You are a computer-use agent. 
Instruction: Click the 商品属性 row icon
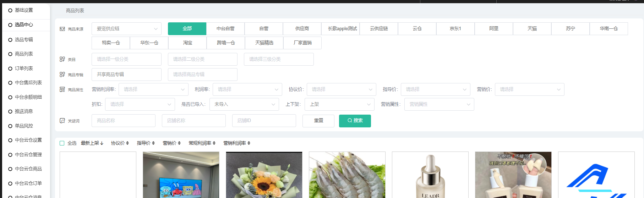pos(62,89)
